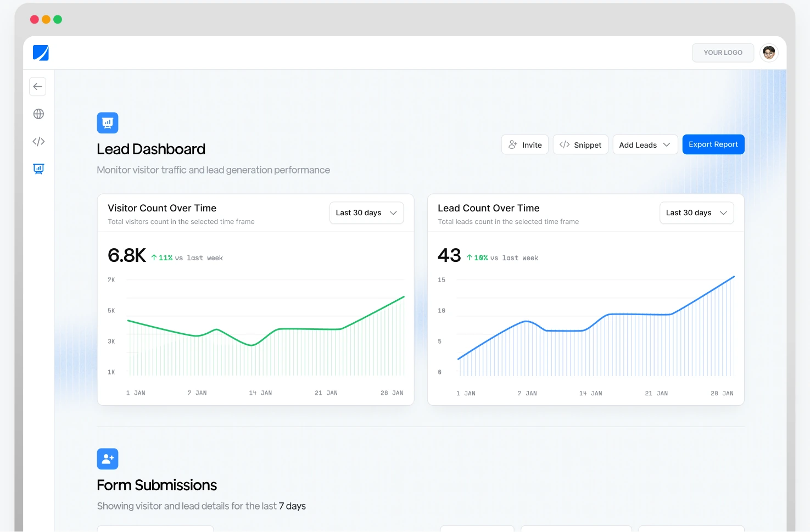Click the YOUR LOGO placeholder button
The width and height of the screenshot is (810, 532).
tap(723, 53)
